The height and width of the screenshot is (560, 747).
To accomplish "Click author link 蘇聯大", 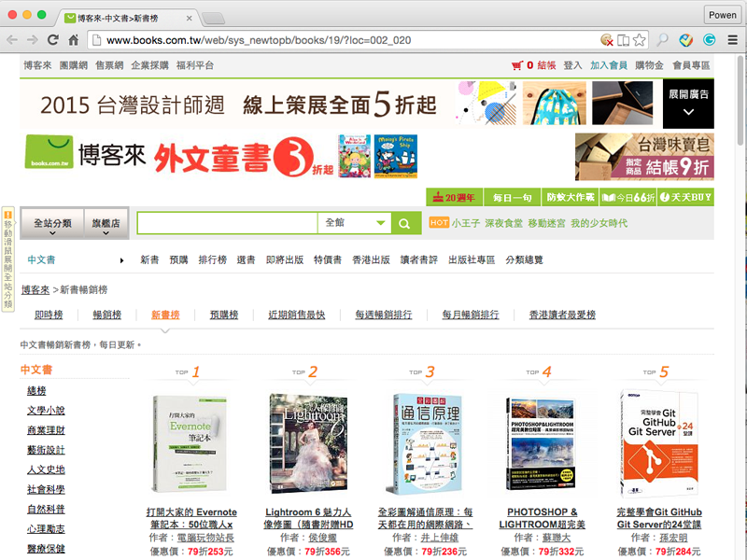I will pos(556,538).
